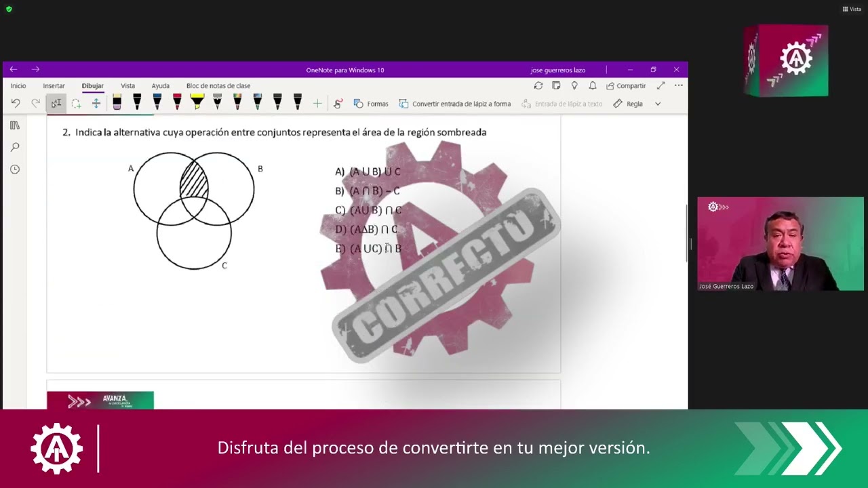Click the AVANZA banner on the next page
The width and height of the screenshot is (868, 488).
click(100, 401)
